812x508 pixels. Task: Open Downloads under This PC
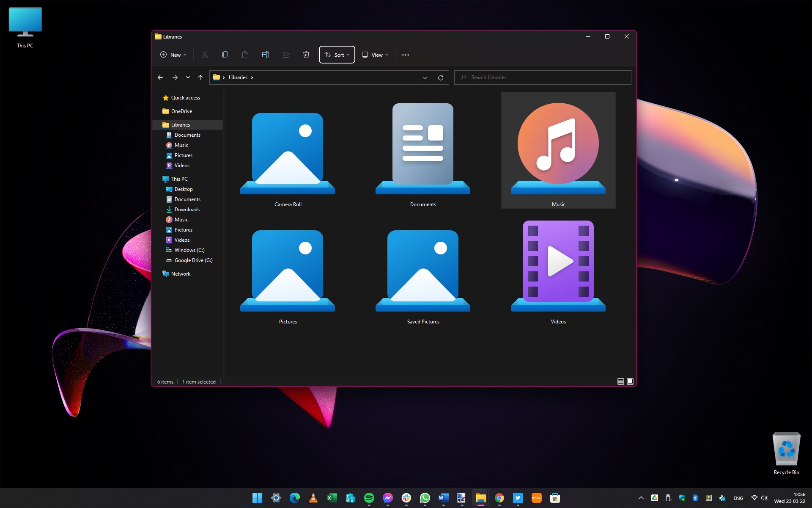click(x=187, y=209)
